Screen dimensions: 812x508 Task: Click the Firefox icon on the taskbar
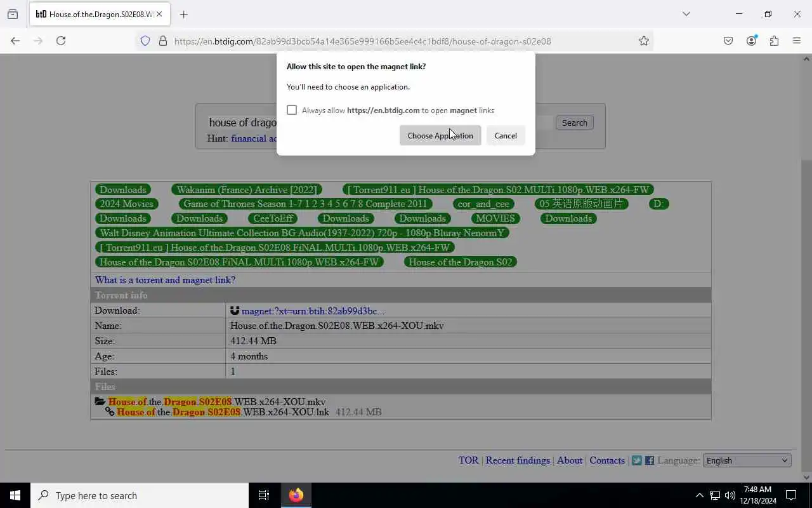[x=296, y=495]
